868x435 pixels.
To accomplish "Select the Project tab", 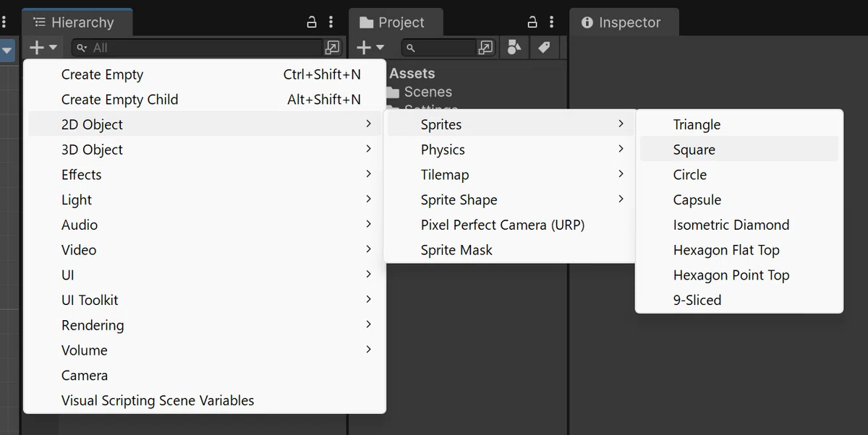I will (x=394, y=22).
